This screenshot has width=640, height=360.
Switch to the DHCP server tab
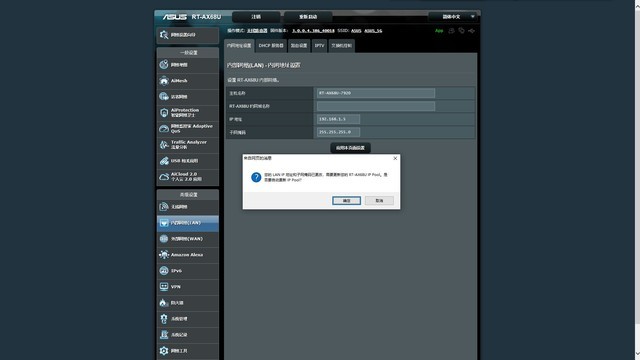click(271, 46)
